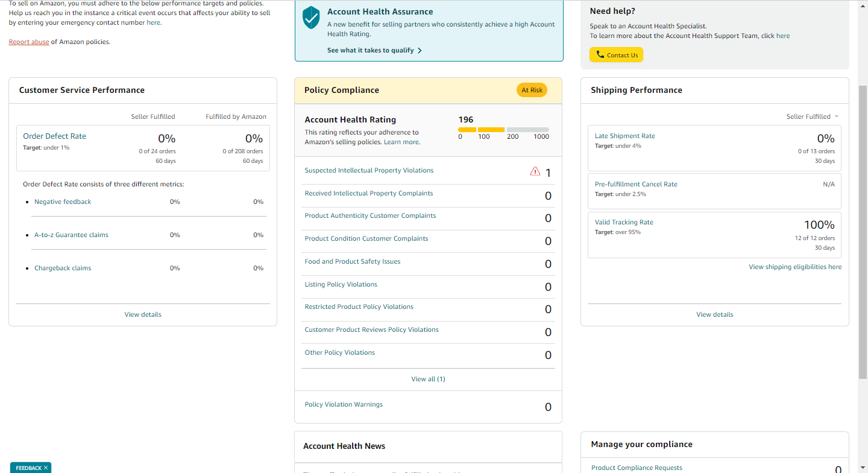Screen dimensions: 868x473
Task: Open Suspected Intellectual Property Violations
Action: (x=369, y=170)
